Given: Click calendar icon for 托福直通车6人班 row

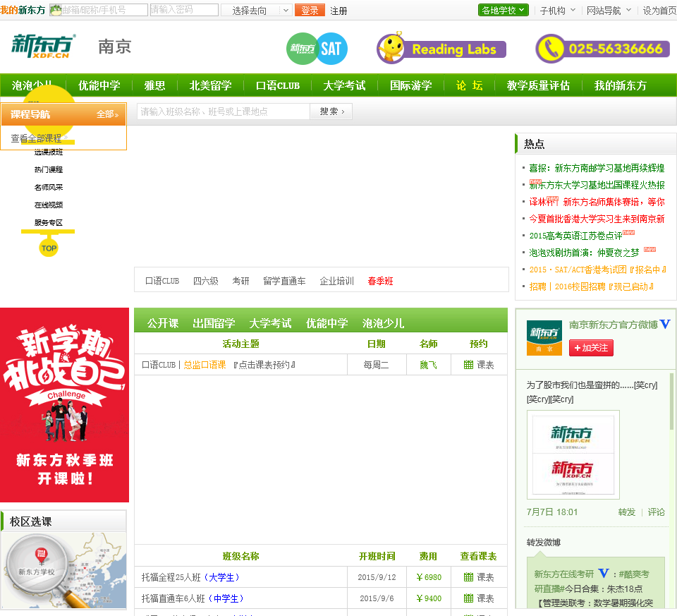Looking at the screenshot, I should [x=468, y=598].
